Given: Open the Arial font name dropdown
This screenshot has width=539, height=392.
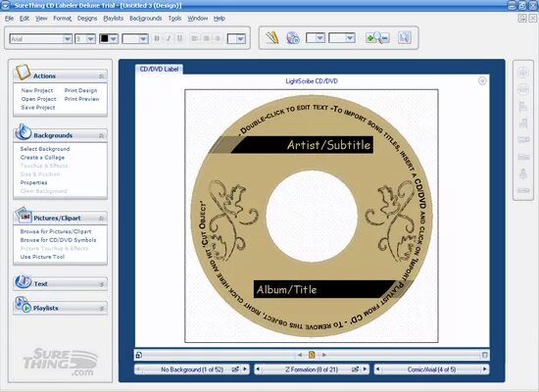Looking at the screenshot, I should [68, 39].
